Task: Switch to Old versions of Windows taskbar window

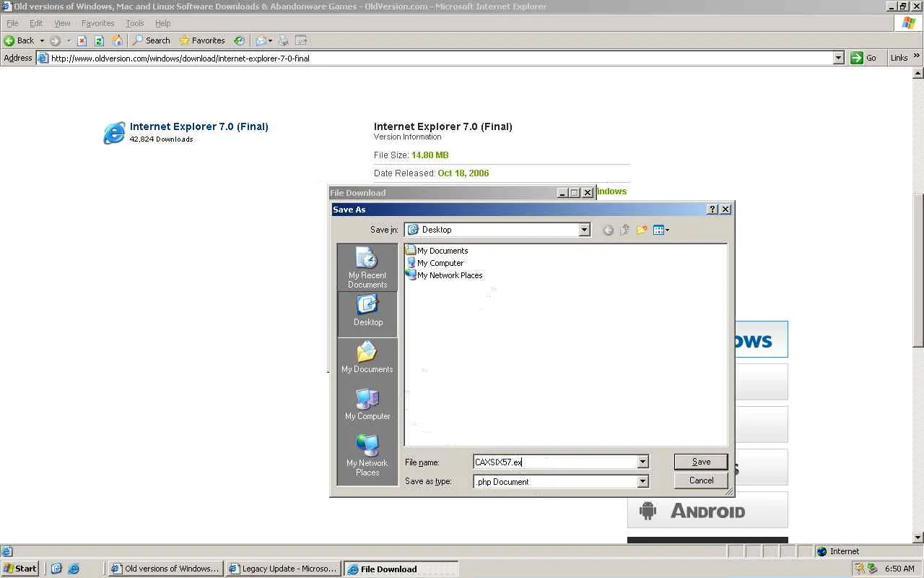Action: (165, 569)
